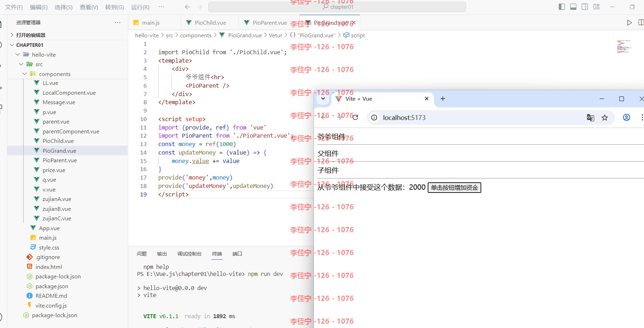Open the 编辑(E) menu
The image size is (644, 328).
(39, 7)
